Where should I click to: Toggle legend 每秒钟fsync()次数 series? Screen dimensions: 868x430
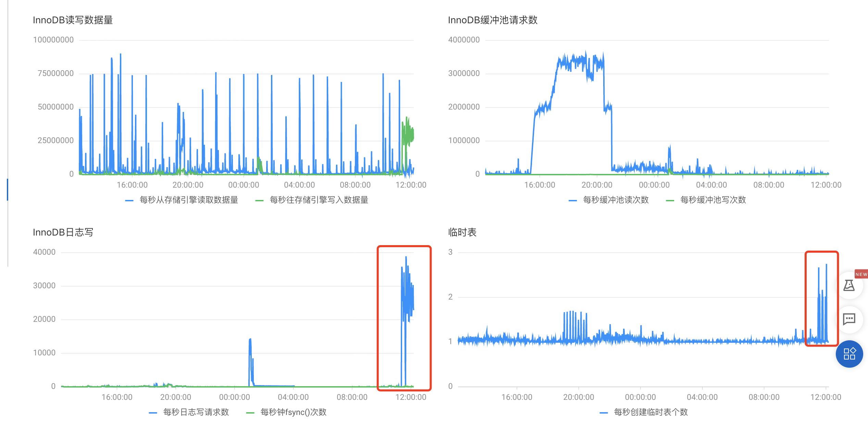(286, 412)
